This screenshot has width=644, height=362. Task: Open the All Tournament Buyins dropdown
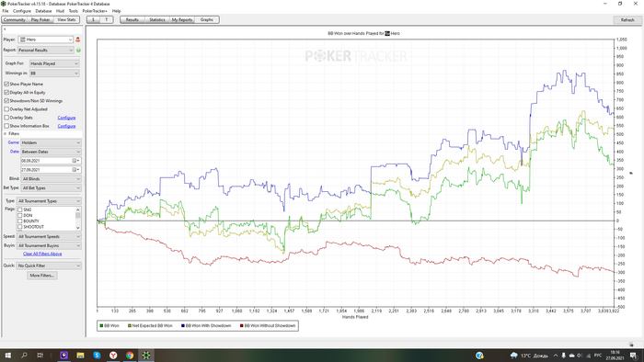point(49,245)
